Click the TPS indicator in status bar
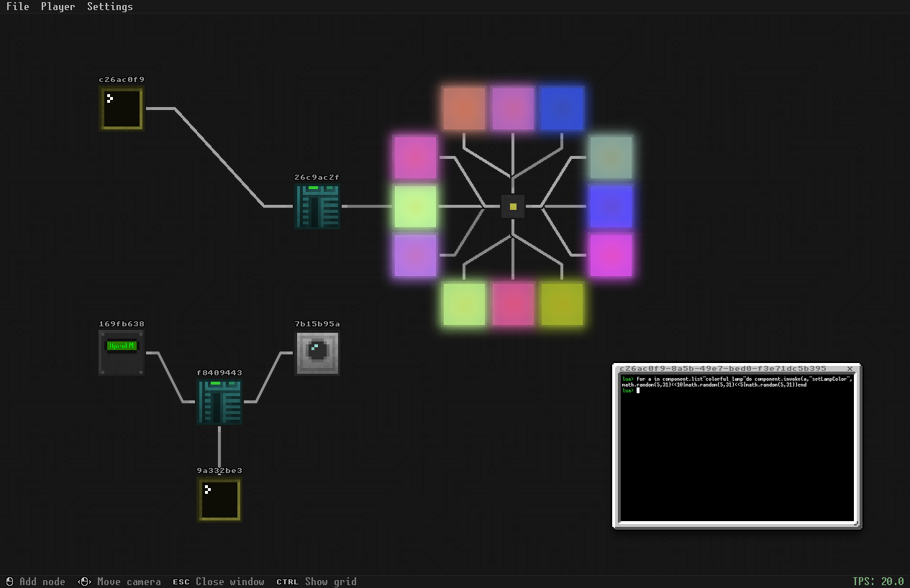910x588 pixels. coord(878,582)
